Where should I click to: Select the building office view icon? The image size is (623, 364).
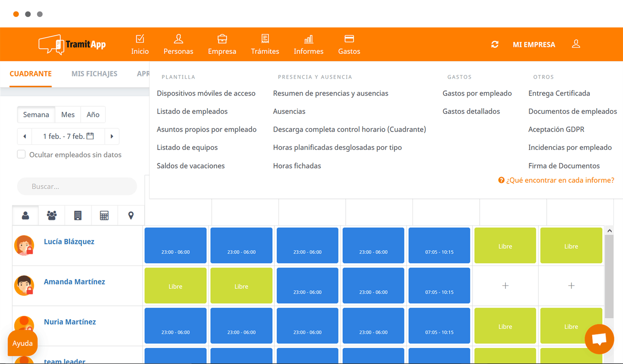pos(78,216)
